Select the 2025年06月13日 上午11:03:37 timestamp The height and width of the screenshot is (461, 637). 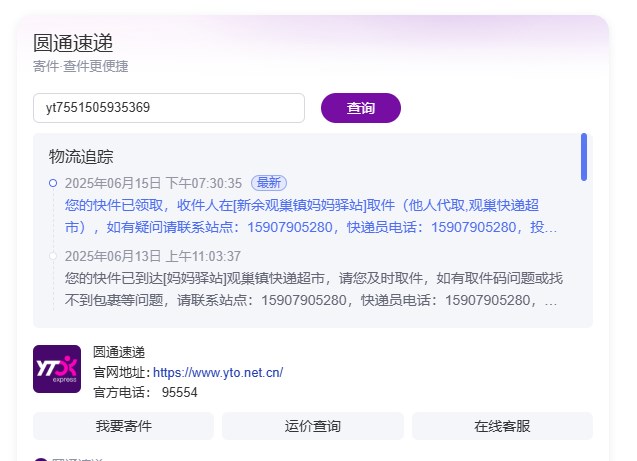(x=153, y=256)
